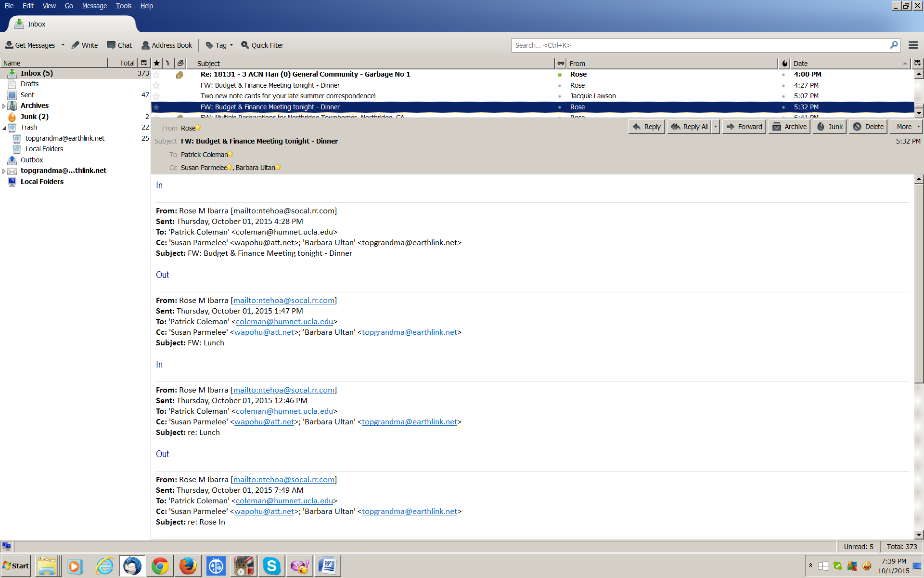924x578 pixels.
Task: Open Skype from the taskbar
Action: pos(271,565)
